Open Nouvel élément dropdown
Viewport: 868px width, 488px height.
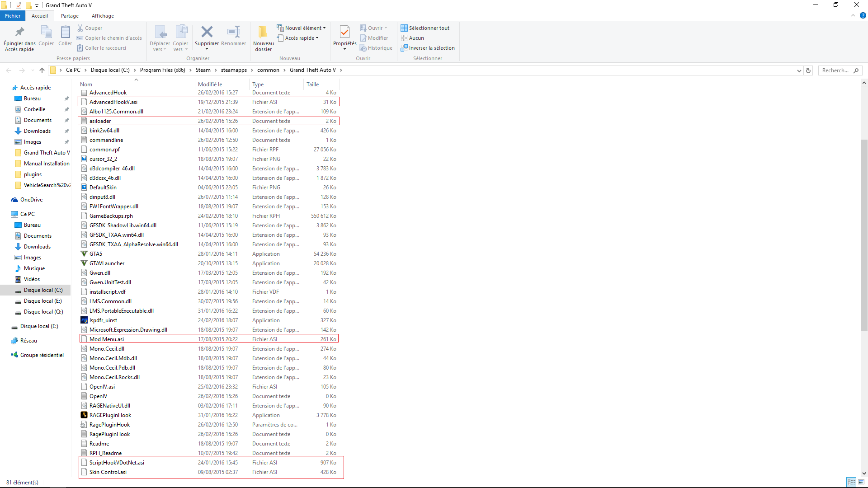point(301,28)
